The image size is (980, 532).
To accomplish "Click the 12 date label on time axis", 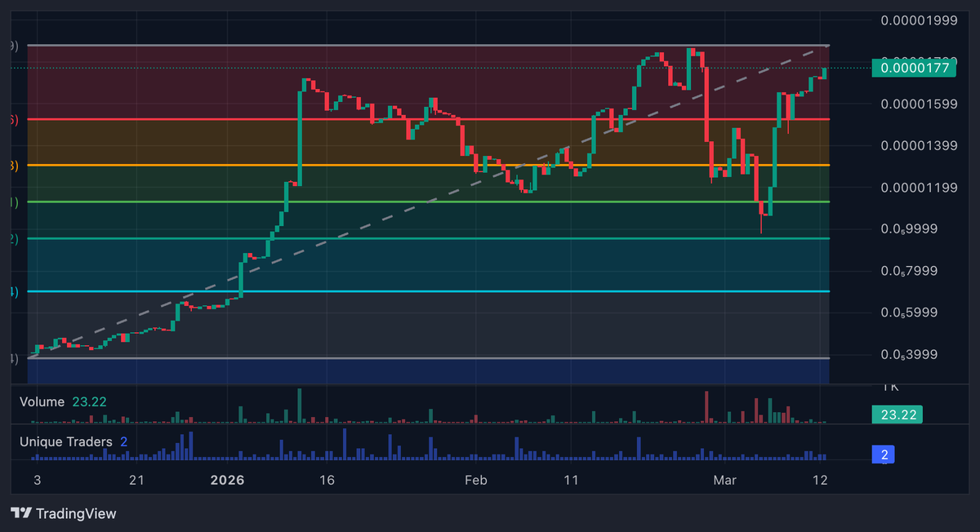I will click(x=821, y=480).
